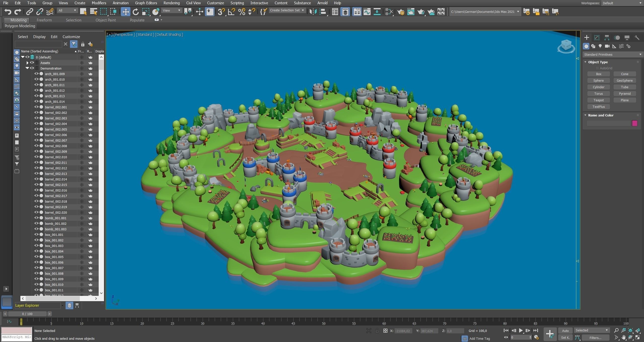
Task: Click the Play Animation button
Action: (521, 330)
